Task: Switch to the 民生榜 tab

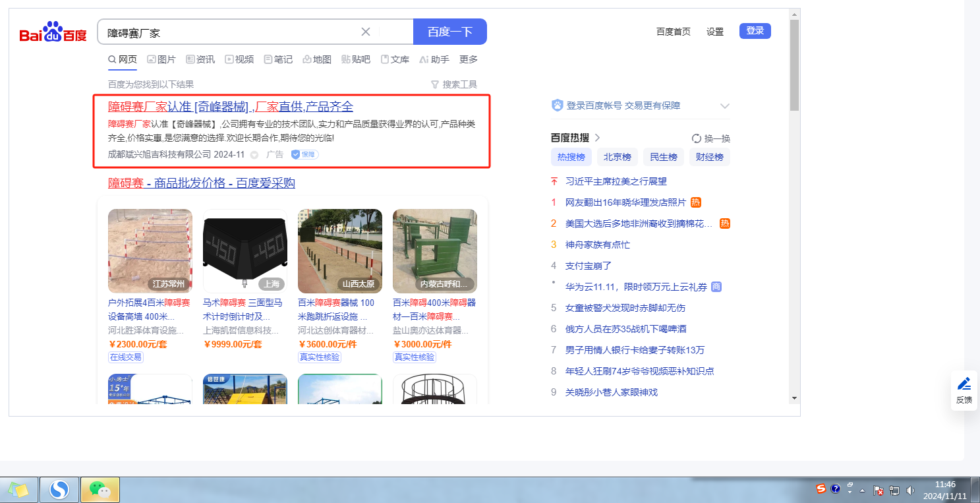Action: coord(664,157)
